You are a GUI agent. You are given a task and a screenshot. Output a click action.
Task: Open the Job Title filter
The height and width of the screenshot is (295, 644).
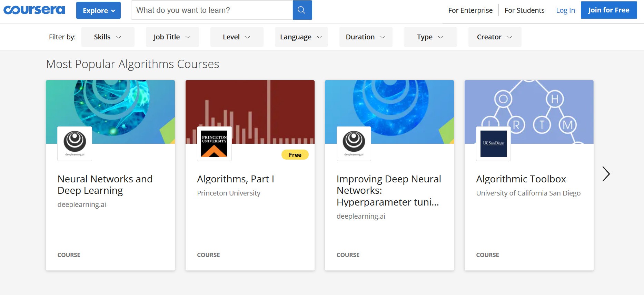[172, 37]
